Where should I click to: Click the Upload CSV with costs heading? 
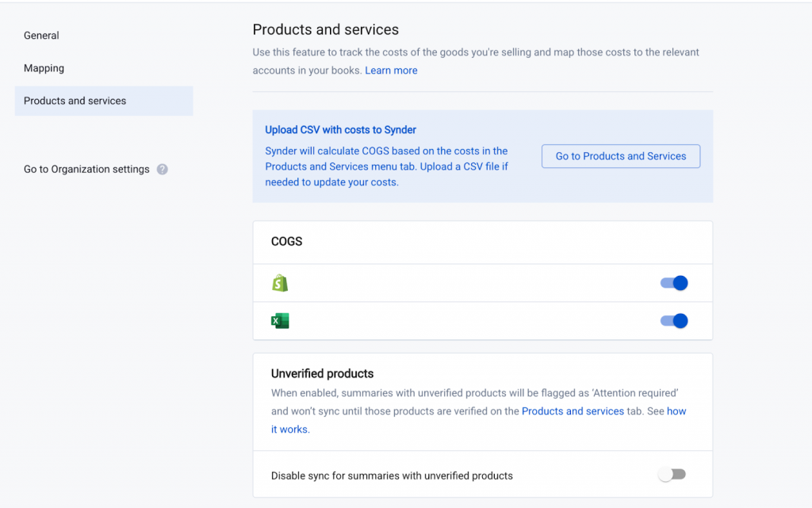tap(340, 130)
